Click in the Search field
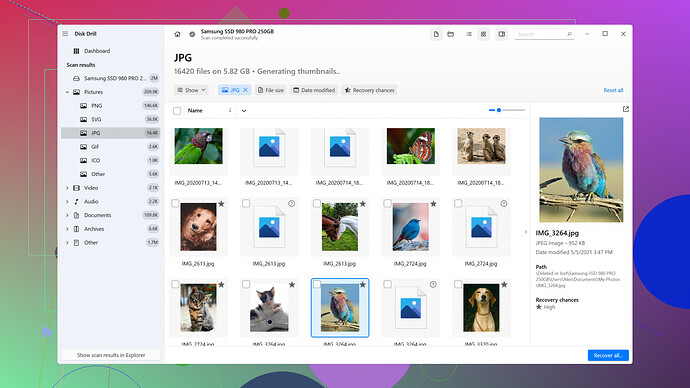Screen dimensions: 690x388 [544, 34]
